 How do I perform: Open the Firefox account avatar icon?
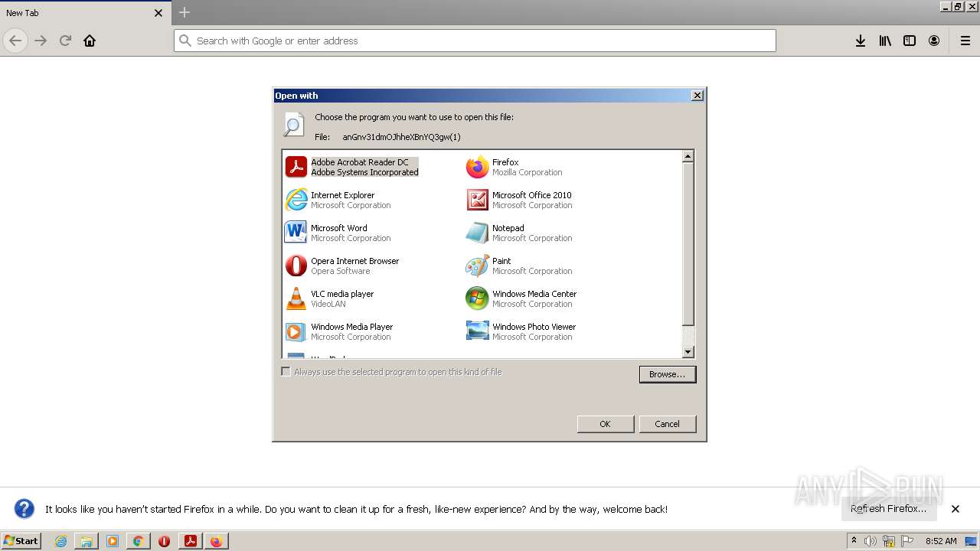[934, 41]
